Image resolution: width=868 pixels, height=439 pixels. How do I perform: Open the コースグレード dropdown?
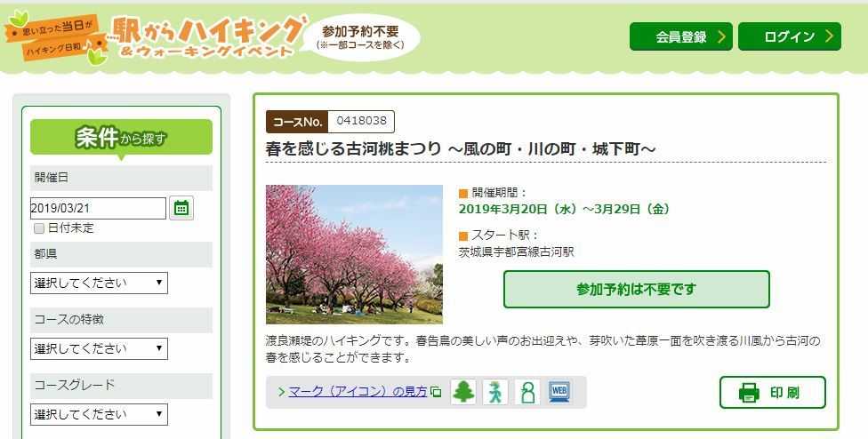99,414
